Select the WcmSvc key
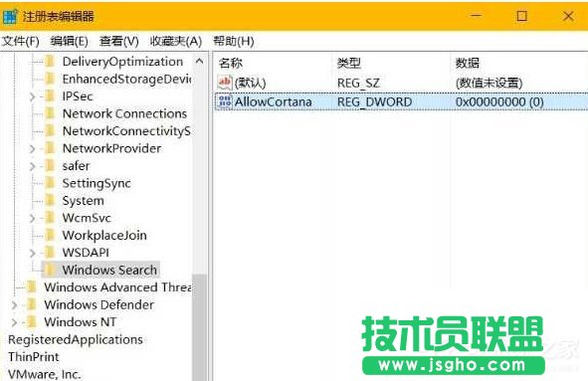This screenshot has height=381, width=588. [87, 218]
